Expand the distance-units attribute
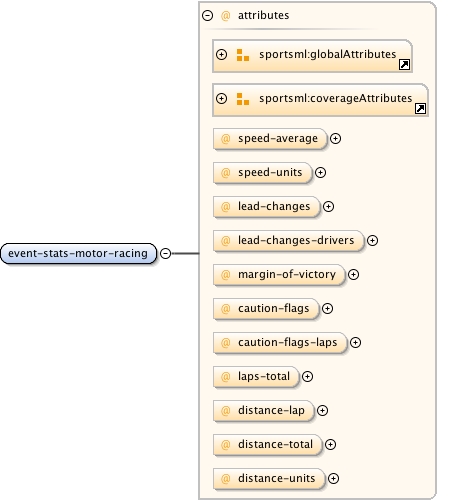 [x=333, y=478]
